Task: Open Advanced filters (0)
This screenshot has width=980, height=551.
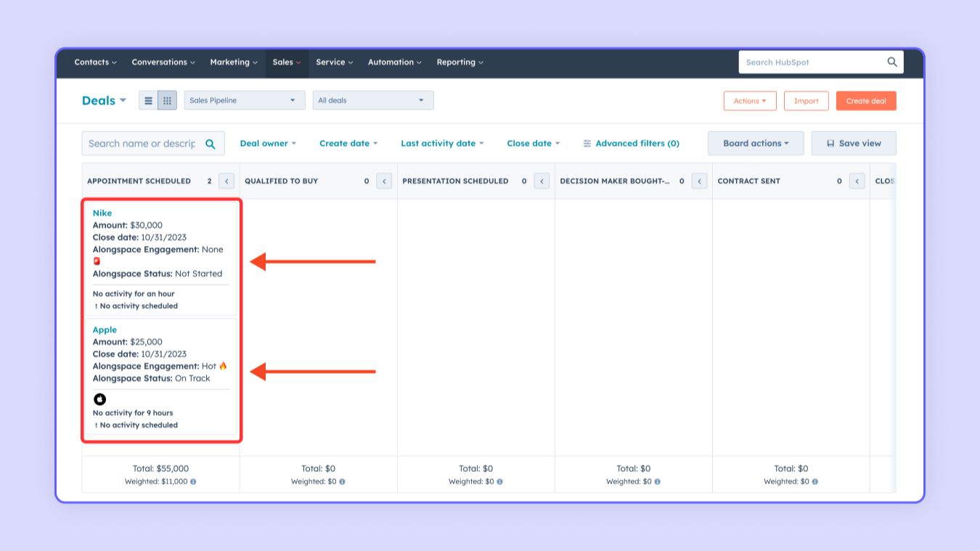Action: 631,144
